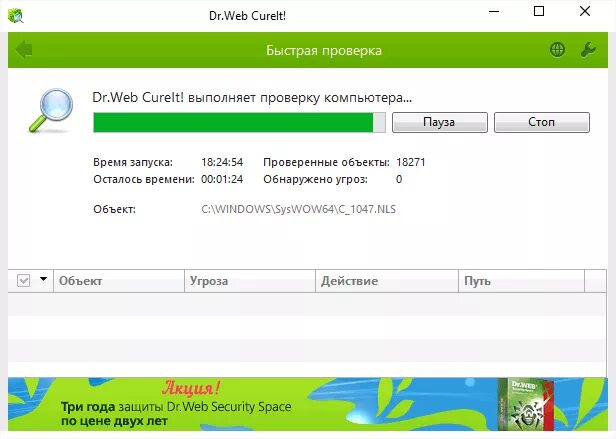Click the green scan progress bar
Viewport: 616px width, 439px height.
point(239,123)
